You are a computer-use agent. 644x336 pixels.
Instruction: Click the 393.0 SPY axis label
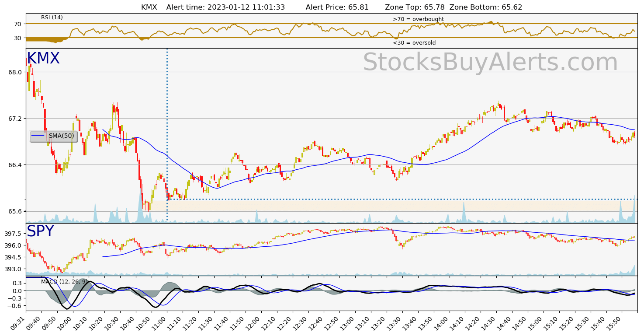pyautogui.click(x=14, y=269)
